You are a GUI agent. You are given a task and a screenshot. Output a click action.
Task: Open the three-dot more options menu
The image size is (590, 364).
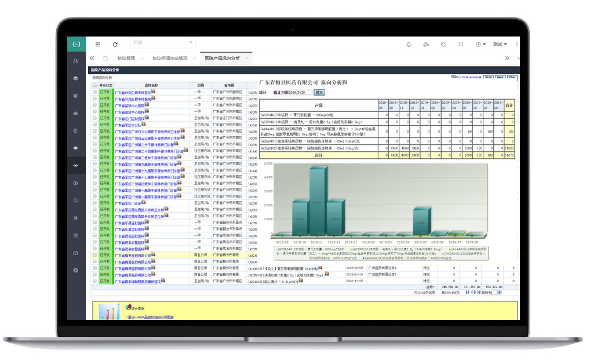516,45
